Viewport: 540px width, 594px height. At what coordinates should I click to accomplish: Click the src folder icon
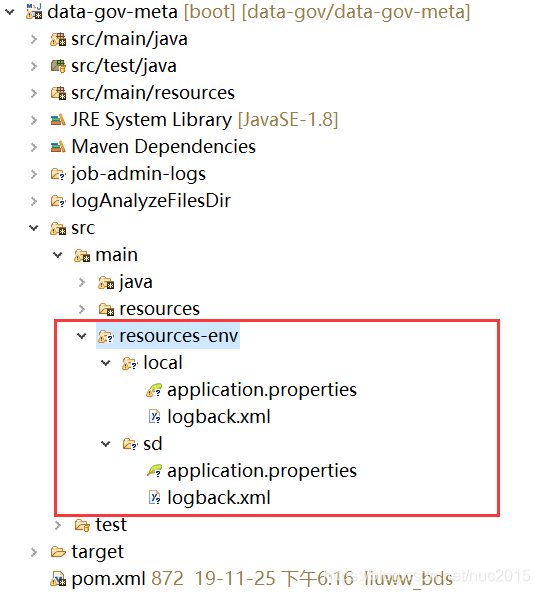pyautogui.click(x=58, y=228)
